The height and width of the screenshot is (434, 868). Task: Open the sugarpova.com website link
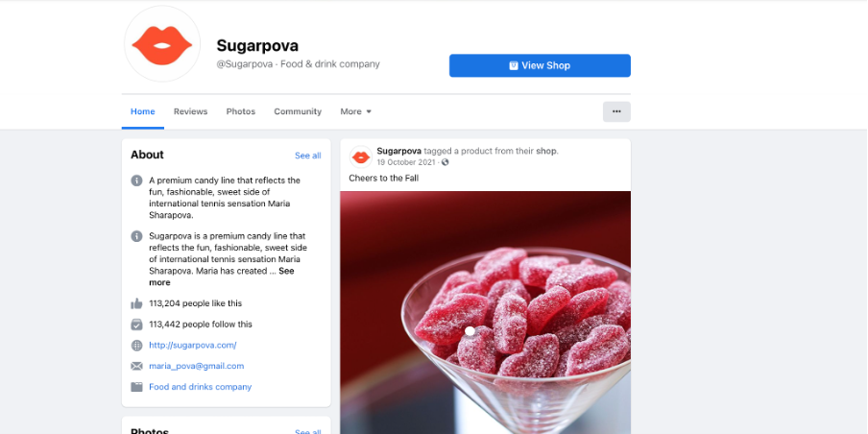tap(193, 345)
